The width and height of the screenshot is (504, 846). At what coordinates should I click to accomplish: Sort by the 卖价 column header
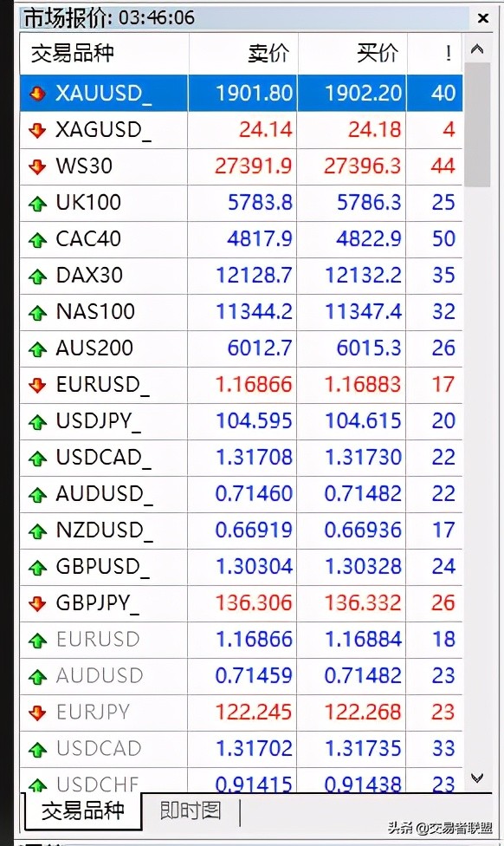[x=243, y=54]
